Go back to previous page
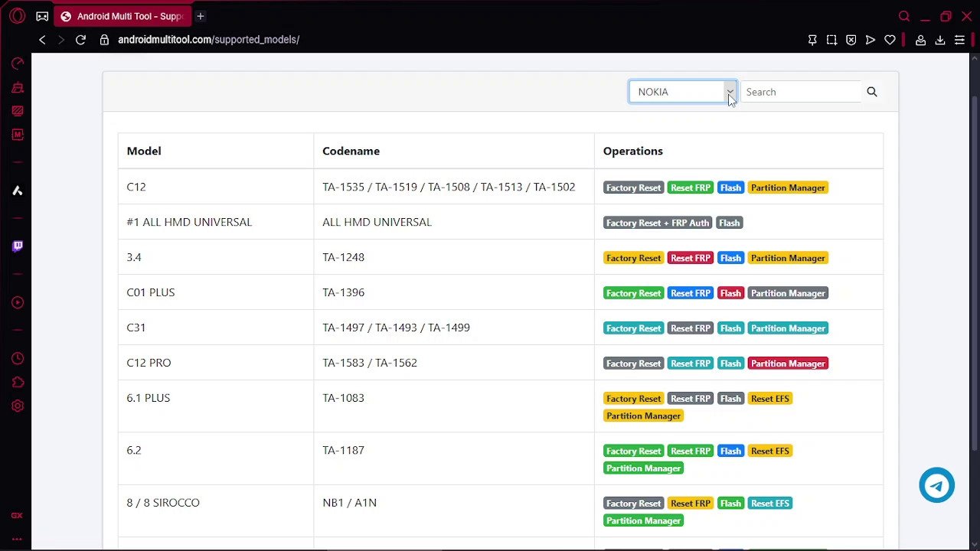 coord(42,40)
